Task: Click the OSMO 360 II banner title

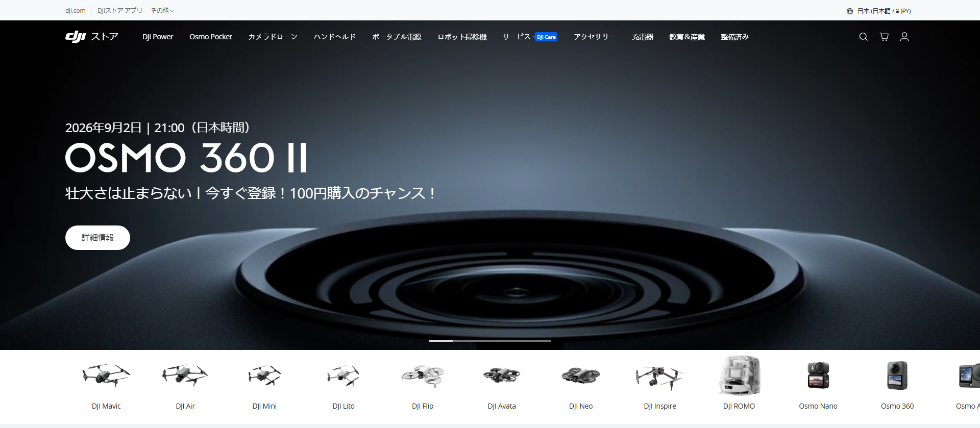Action: pyautogui.click(x=187, y=158)
